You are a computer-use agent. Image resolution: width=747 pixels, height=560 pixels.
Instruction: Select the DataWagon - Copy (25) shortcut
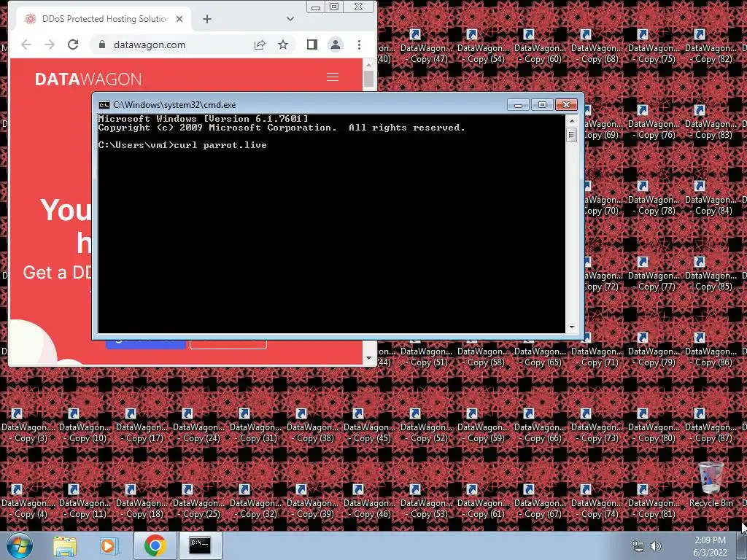coord(198,502)
